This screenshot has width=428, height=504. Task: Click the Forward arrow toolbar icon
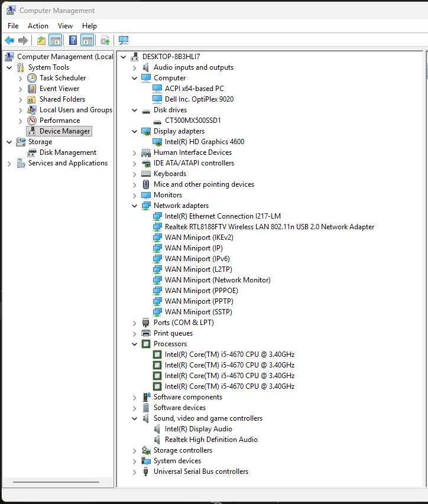click(23, 40)
